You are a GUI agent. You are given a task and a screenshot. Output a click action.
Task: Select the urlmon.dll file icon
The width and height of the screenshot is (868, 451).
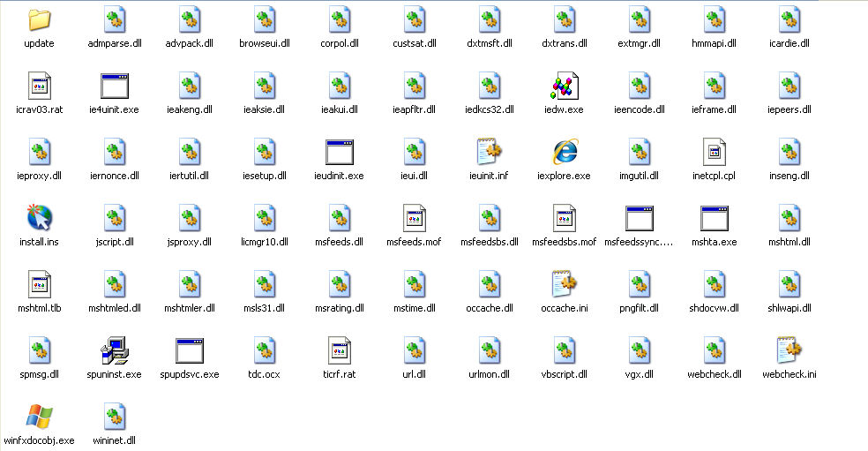pos(490,350)
